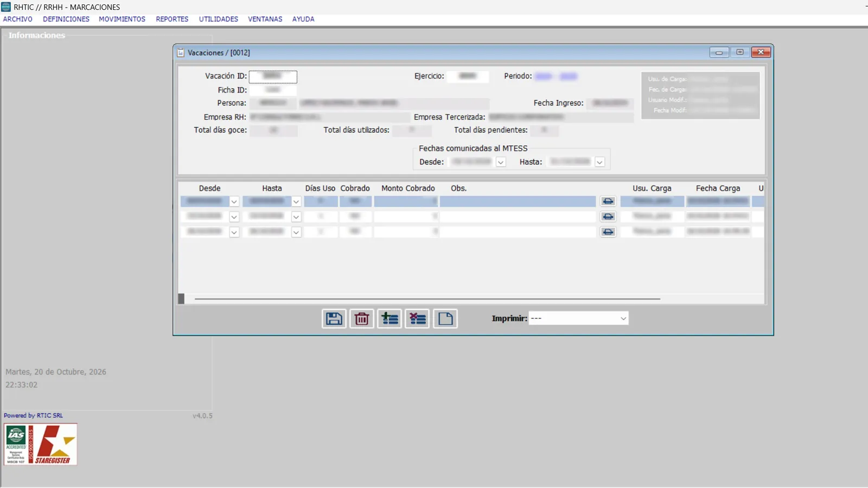This screenshot has height=488, width=868.
Task: Open the REPORTES menu
Action: pyautogui.click(x=172, y=19)
